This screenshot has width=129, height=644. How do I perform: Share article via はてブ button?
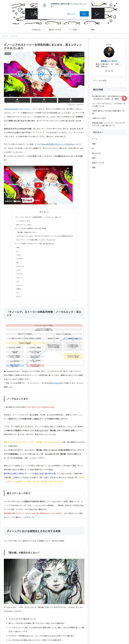click(x=44, y=100)
